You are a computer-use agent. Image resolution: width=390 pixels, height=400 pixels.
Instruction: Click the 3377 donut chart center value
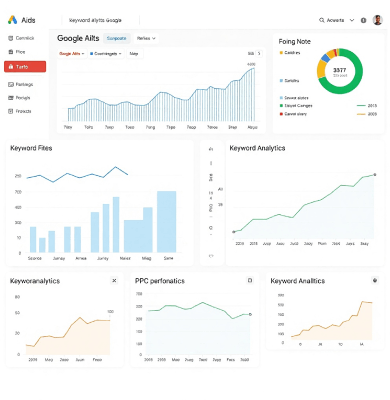point(340,70)
